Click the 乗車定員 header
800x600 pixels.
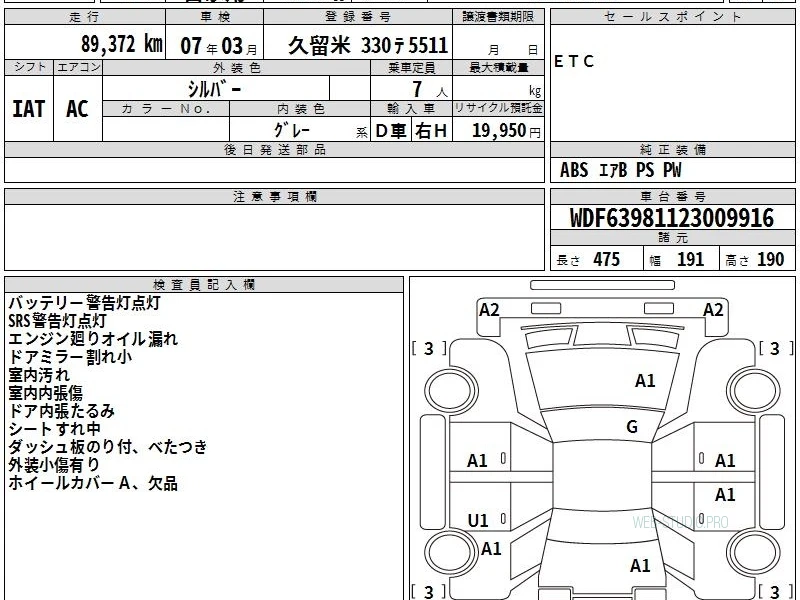click(x=411, y=67)
